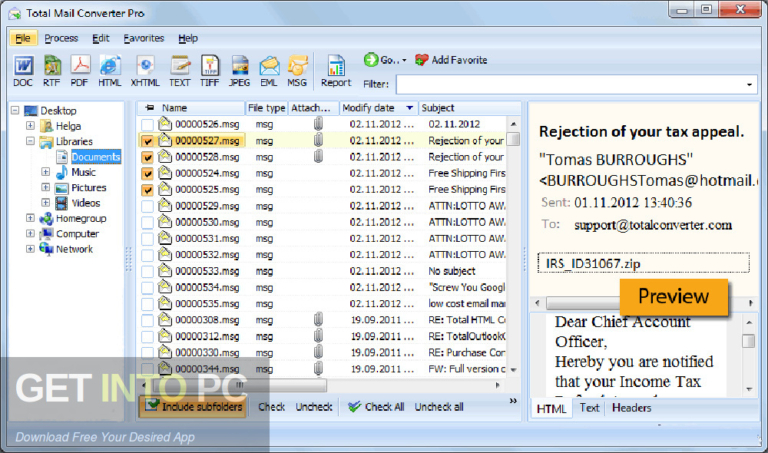Sort by Modify date column
Screen dimensions: 768x453
coord(379,108)
